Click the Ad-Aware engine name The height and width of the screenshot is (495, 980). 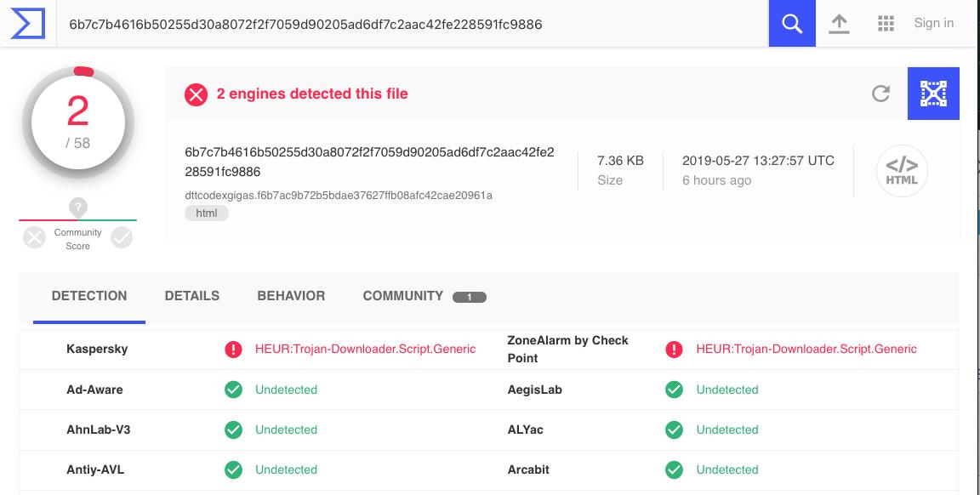(x=94, y=390)
